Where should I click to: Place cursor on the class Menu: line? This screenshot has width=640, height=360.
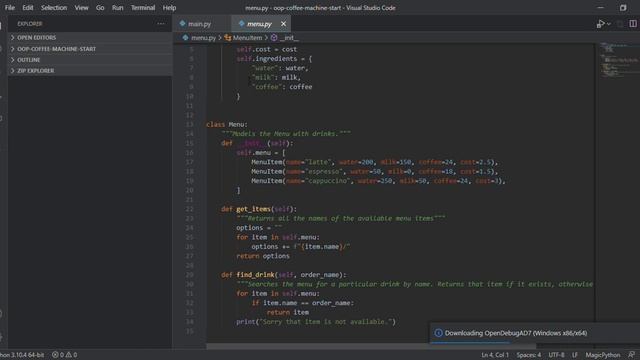tap(227, 124)
